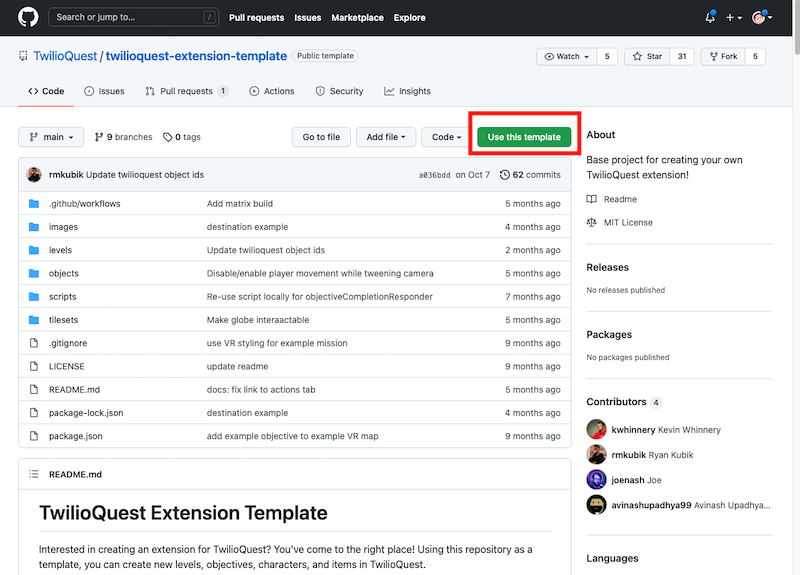Open the package.json file
Image resolution: width=800 pixels, height=575 pixels.
pos(75,436)
